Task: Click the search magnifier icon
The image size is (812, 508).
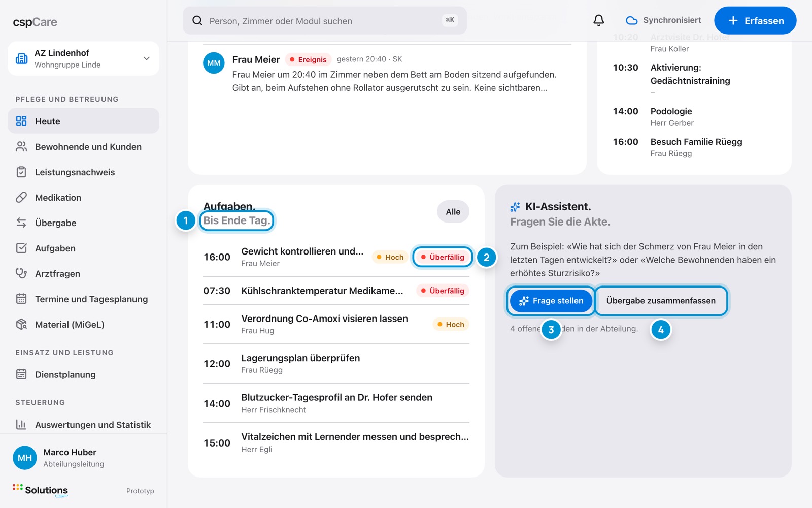Action: [197, 21]
